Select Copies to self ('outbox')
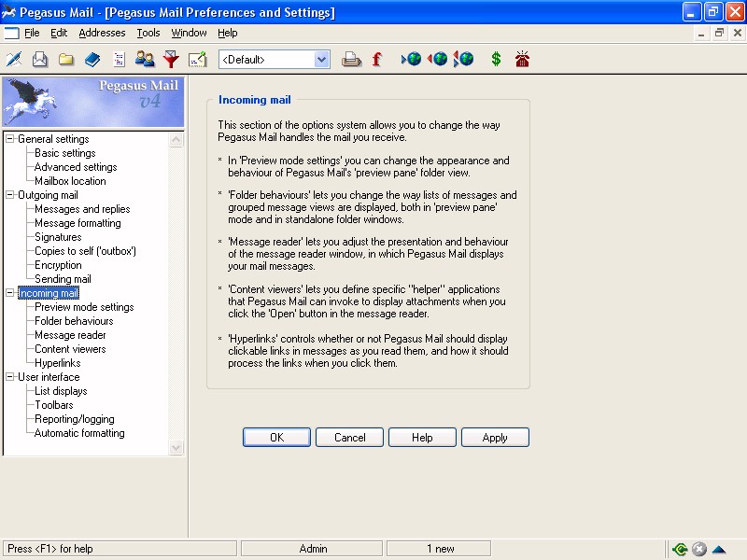Image resolution: width=747 pixels, height=560 pixels. coord(85,251)
